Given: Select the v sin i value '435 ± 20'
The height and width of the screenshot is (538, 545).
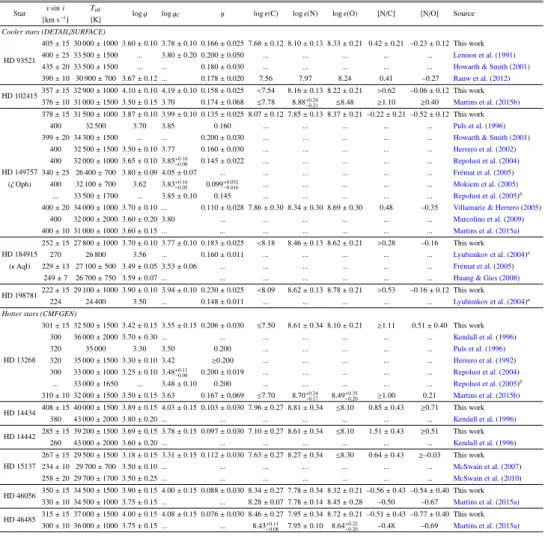Looking at the screenshot, I should coord(56,67).
